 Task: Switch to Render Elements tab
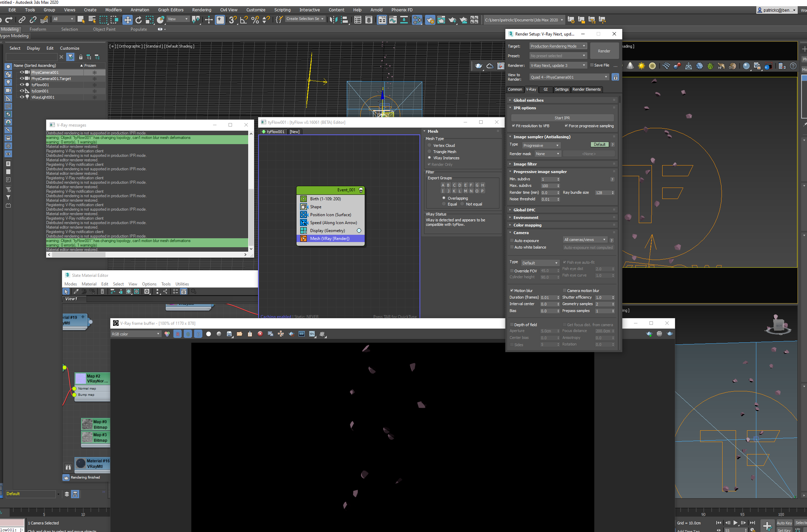586,89
